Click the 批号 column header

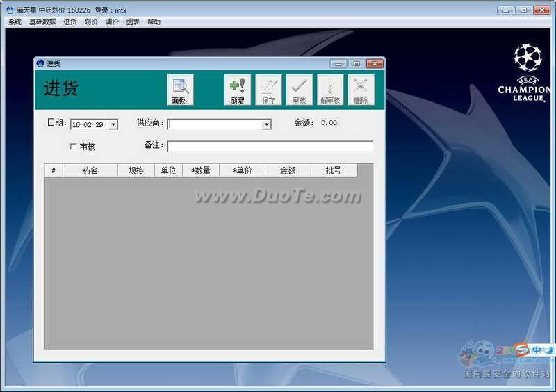(x=334, y=170)
